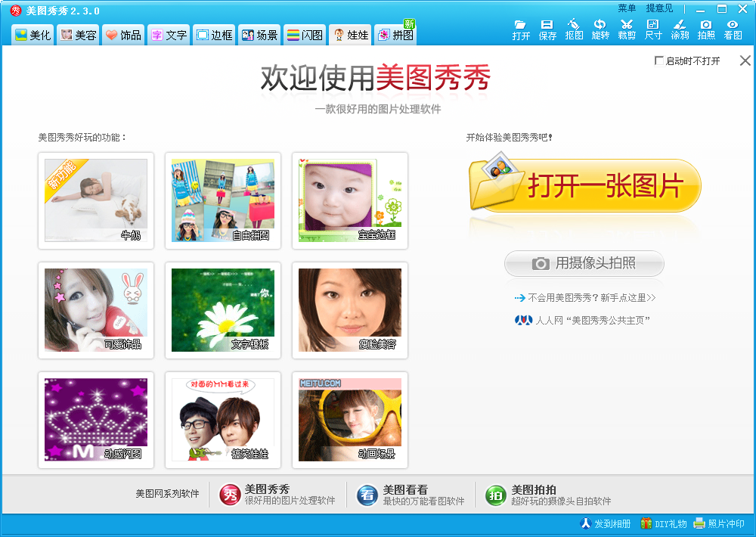Click the 用摄像头拍照 button

[x=584, y=263]
